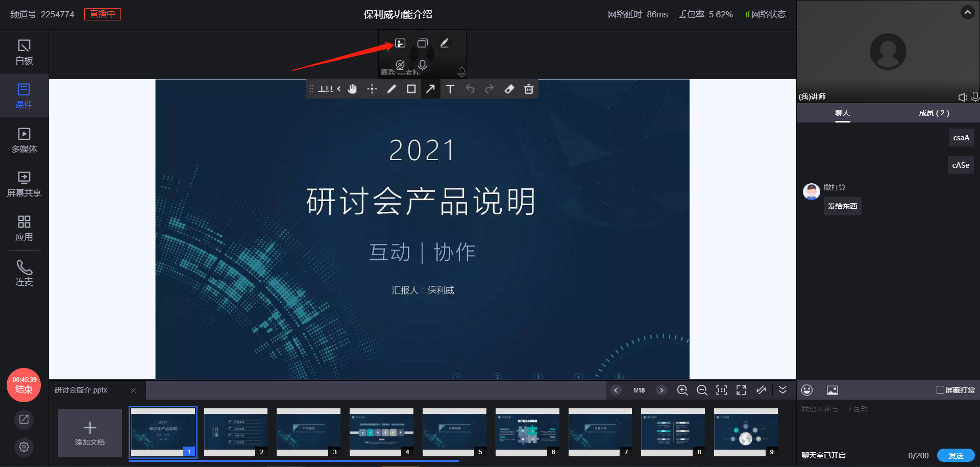Viewport: 980px width, 467px height.
Task: Toggle the annotation visibility slash-pencil icon
Action: point(762,390)
